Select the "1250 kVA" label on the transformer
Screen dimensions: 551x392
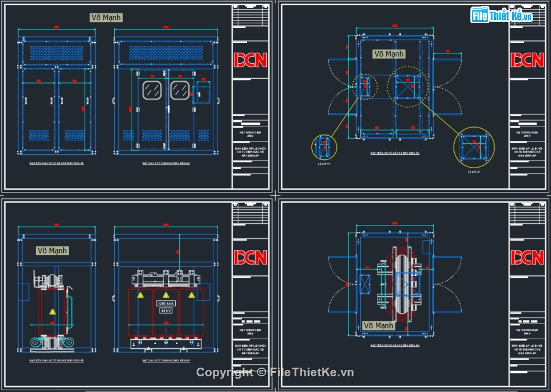166,303
